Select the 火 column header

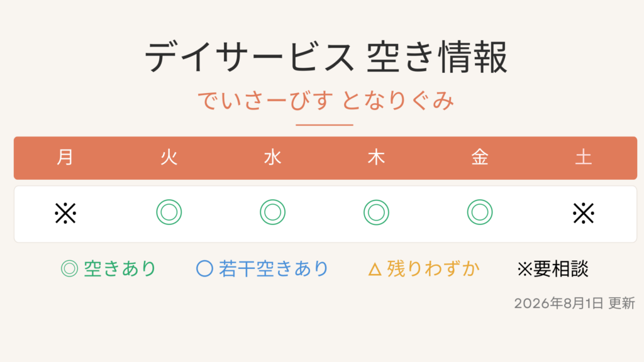point(169,158)
